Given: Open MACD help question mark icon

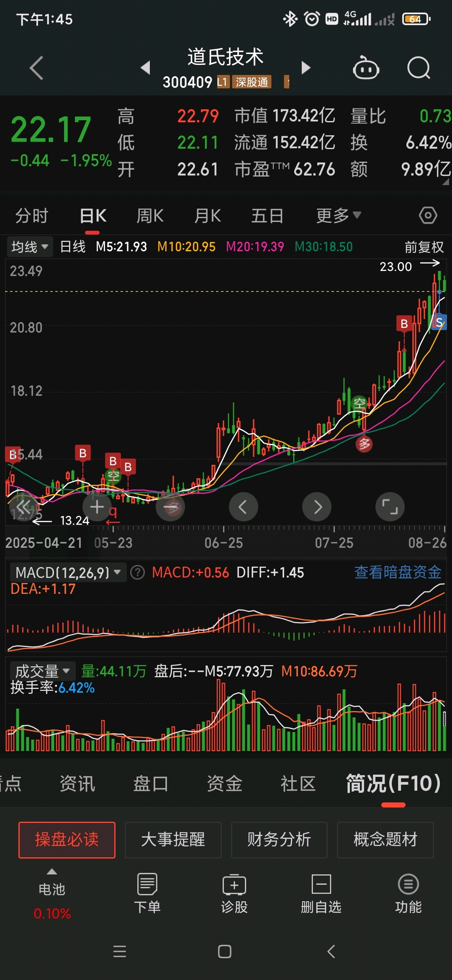Looking at the screenshot, I should click(x=137, y=572).
